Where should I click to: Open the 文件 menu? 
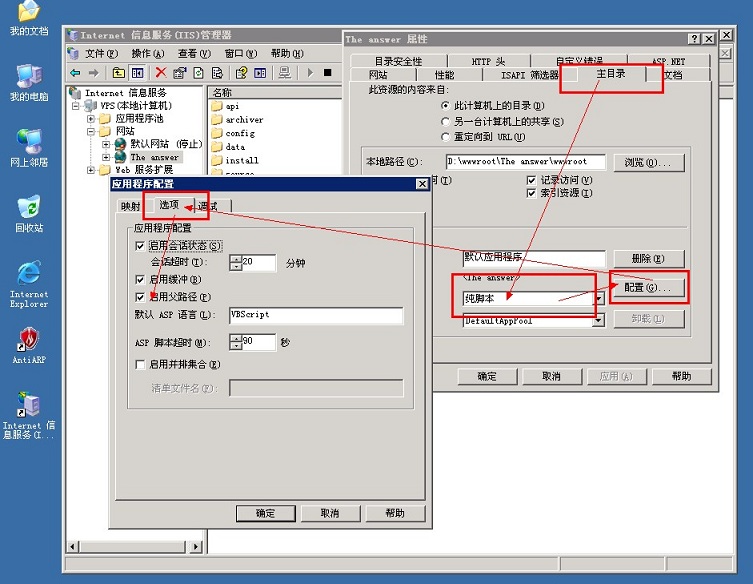point(101,53)
